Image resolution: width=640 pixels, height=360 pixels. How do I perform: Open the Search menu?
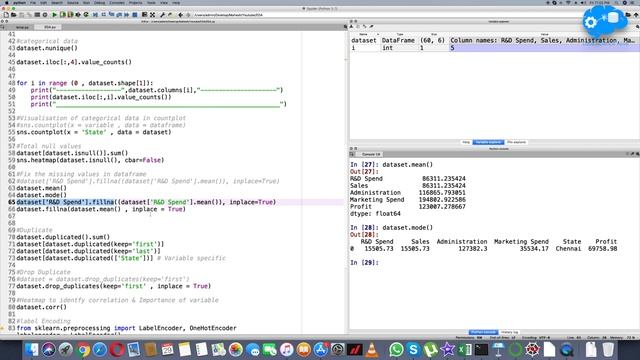coord(57,3)
